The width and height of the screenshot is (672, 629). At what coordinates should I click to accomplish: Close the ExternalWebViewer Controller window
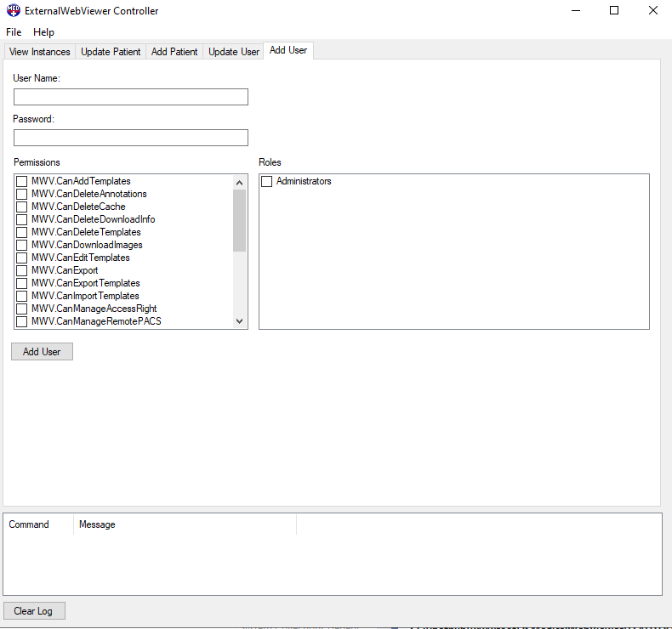[652, 11]
